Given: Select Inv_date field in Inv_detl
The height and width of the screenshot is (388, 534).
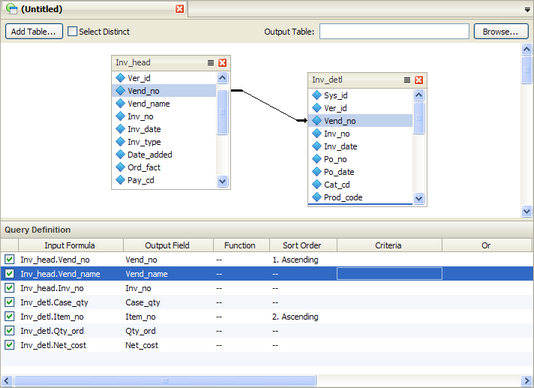Looking at the screenshot, I should [x=361, y=146].
